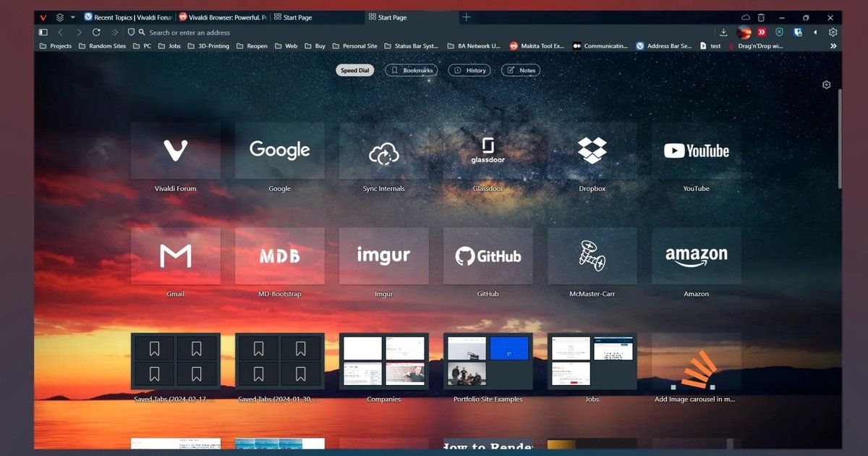Screen dimensions: 868x456
Task: Open the PC bookmark folder
Action: click(142, 46)
